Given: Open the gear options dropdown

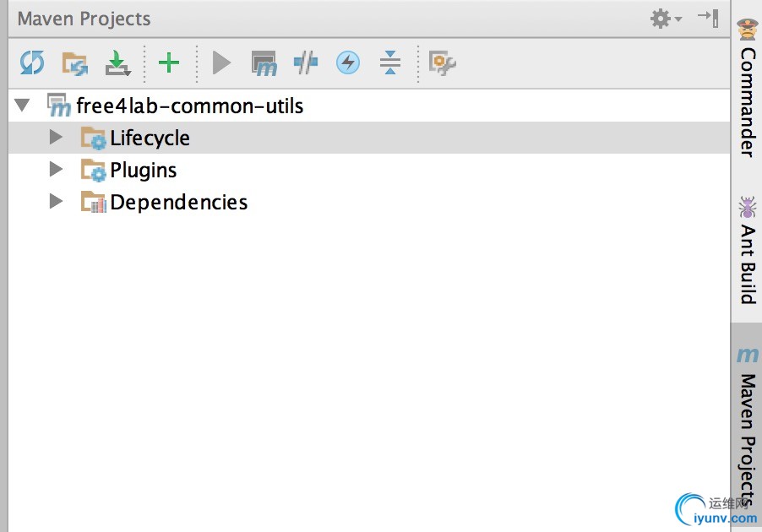Looking at the screenshot, I should point(666,19).
